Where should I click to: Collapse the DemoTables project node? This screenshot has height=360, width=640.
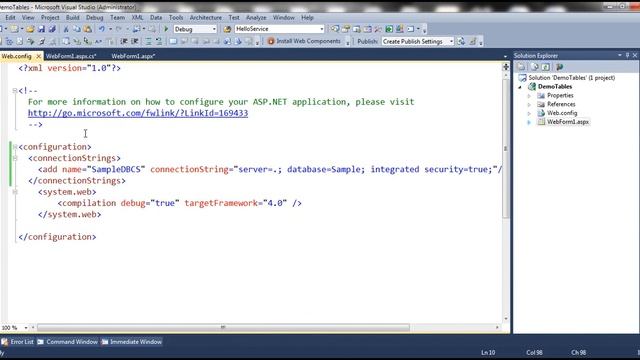[x=520, y=87]
